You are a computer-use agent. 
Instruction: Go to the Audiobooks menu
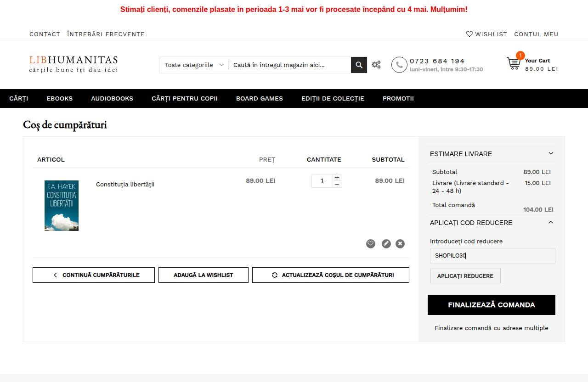(112, 98)
